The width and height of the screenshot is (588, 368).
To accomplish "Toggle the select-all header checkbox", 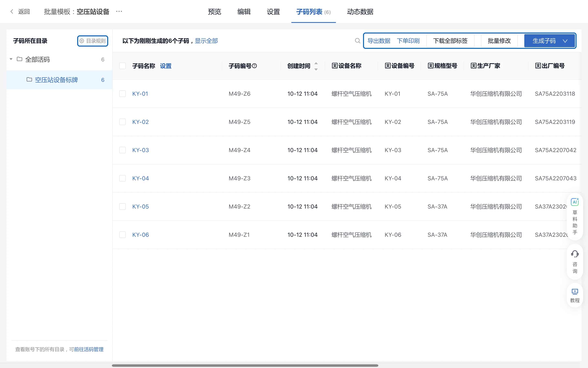I will [122, 66].
